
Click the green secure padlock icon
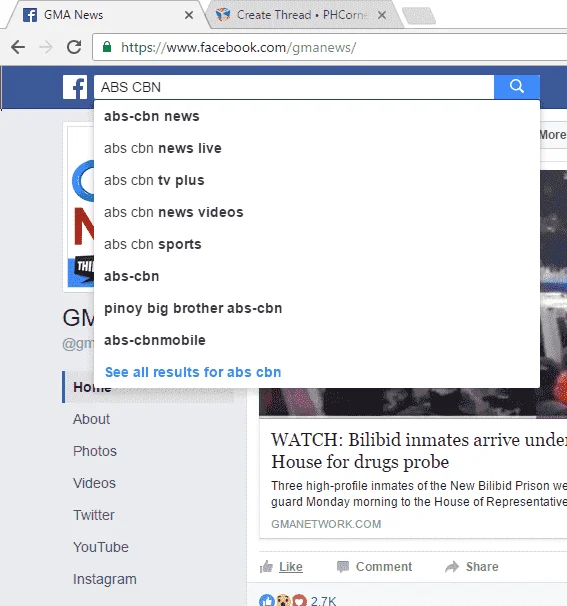(107, 47)
